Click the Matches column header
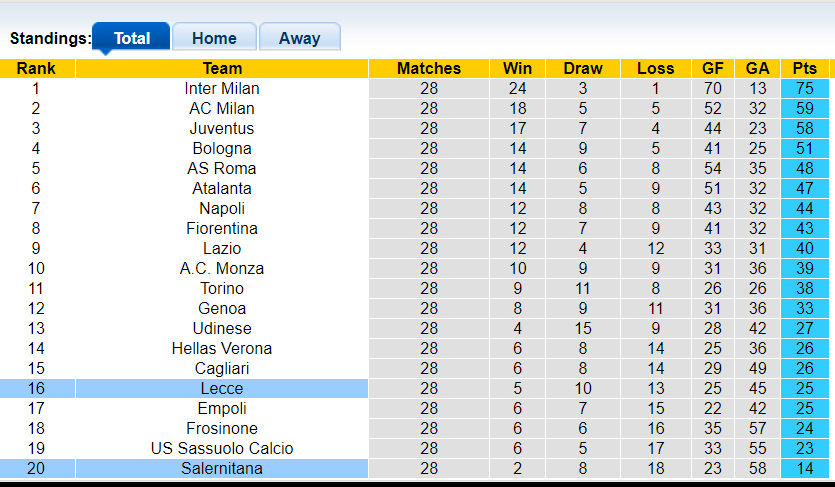The height and width of the screenshot is (487, 835). (x=429, y=68)
